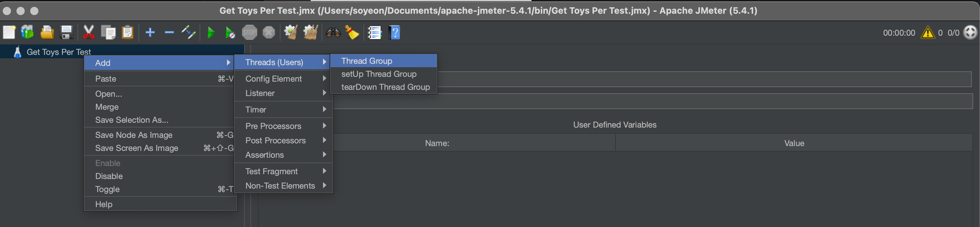Click Toggle in context menu
Screen dimensions: 980x227
159,189
